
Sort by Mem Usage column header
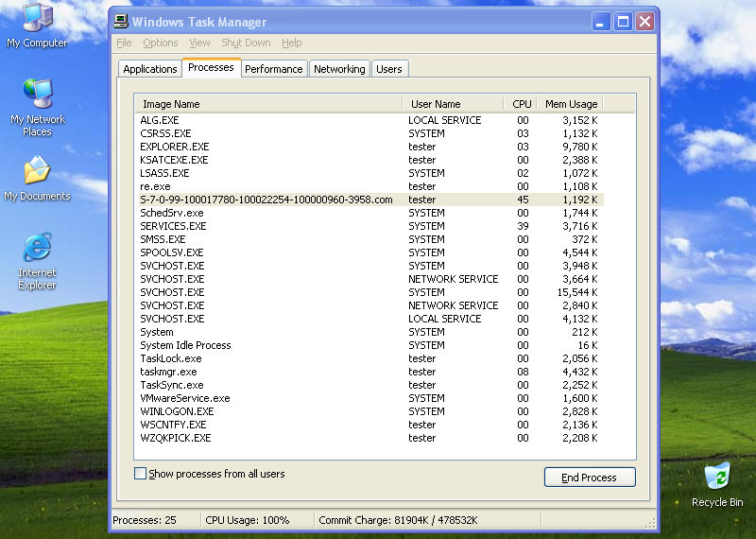tap(571, 104)
